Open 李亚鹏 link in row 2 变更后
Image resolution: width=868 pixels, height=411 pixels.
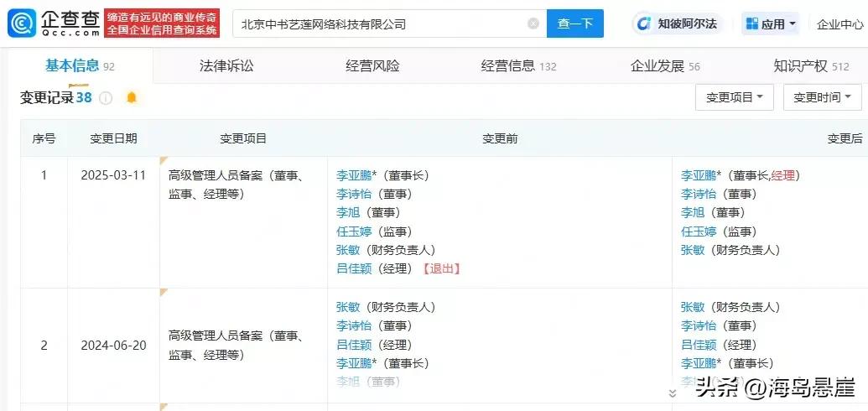tap(699, 363)
